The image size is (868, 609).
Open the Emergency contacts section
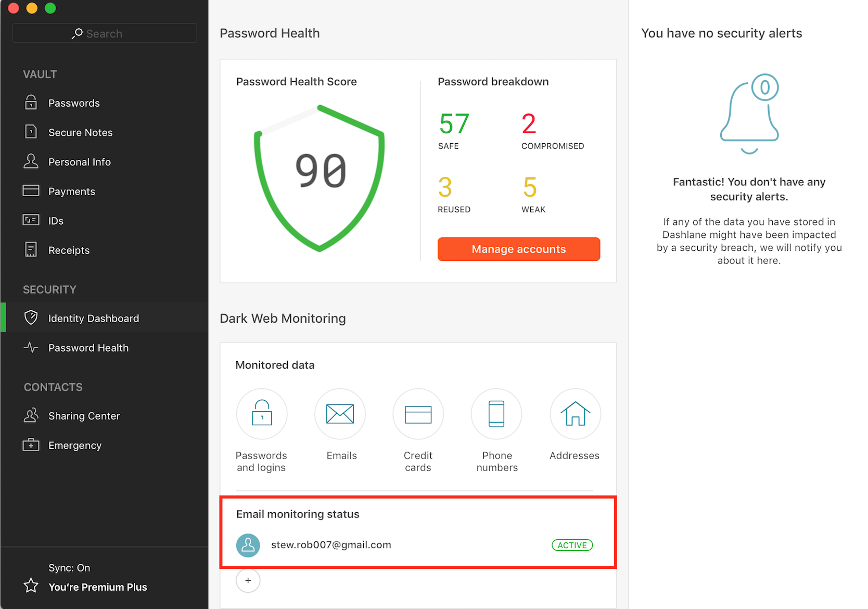click(75, 446)
